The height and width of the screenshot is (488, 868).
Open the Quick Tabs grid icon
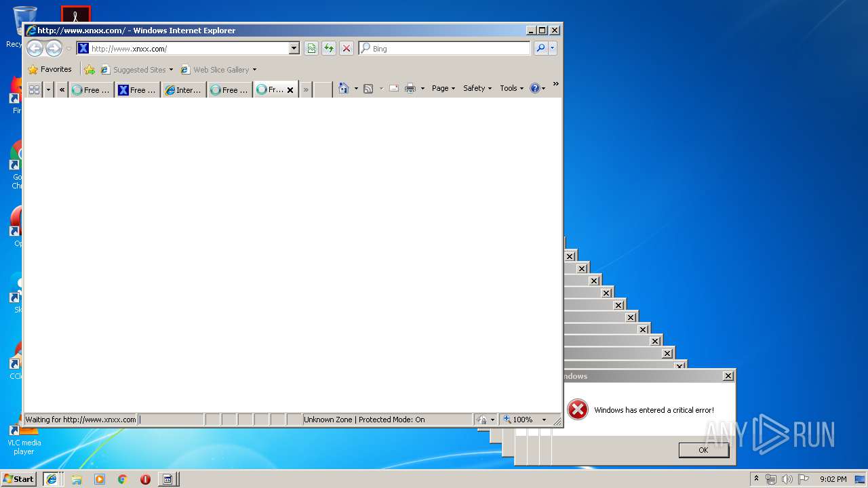(34, 89)
